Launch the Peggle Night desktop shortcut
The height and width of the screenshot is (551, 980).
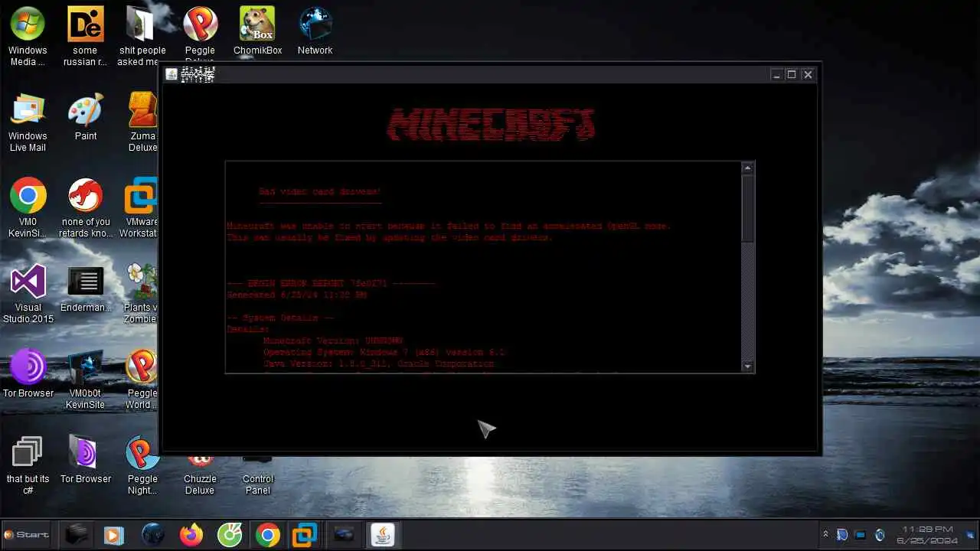142,465
